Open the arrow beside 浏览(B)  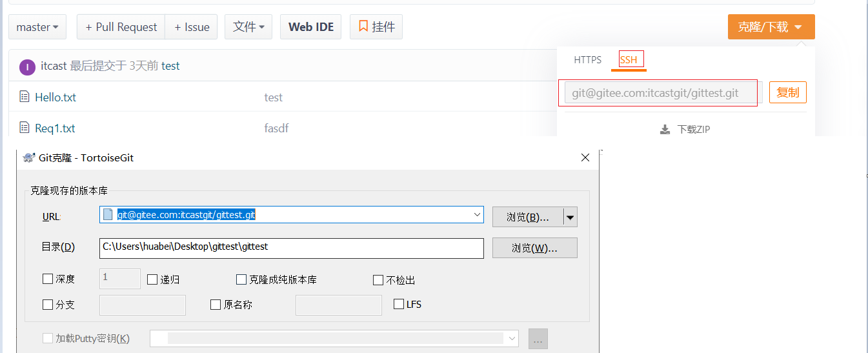[570, 217]
